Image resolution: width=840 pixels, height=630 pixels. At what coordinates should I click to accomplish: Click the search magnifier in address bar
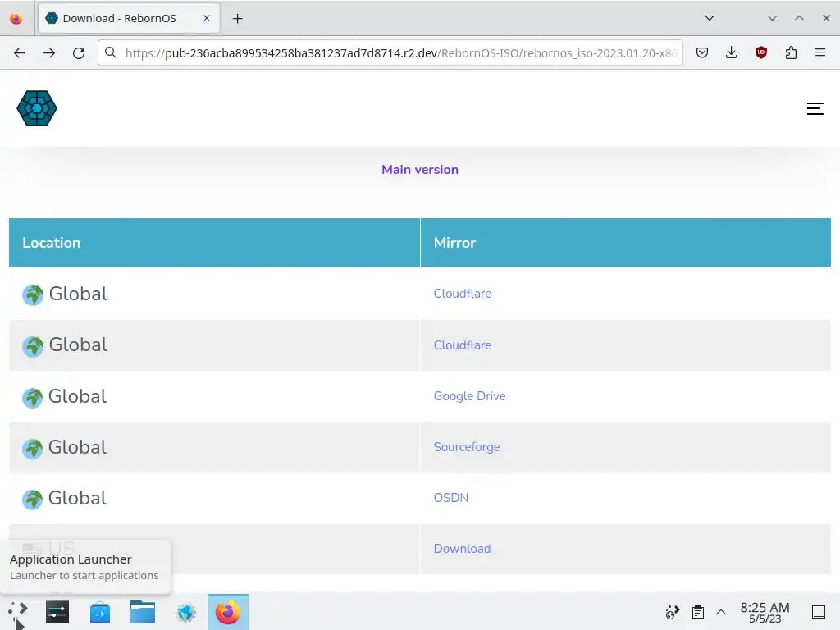click(x=111, y=52)
